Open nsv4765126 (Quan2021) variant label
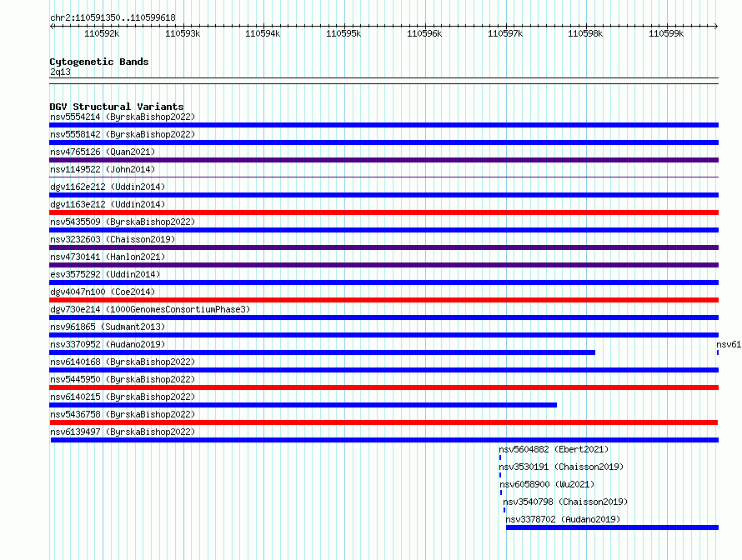Screen dimensions: 742x560 tap(103, 152)
